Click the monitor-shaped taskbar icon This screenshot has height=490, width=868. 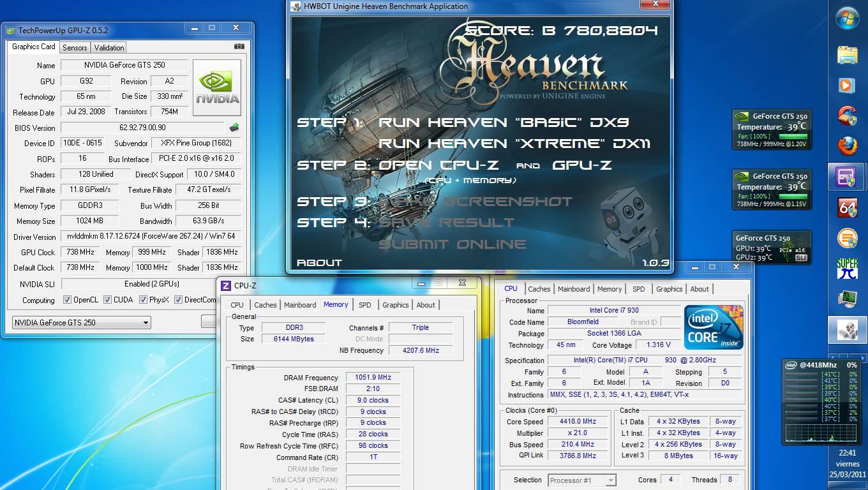(x=848, y=299)
